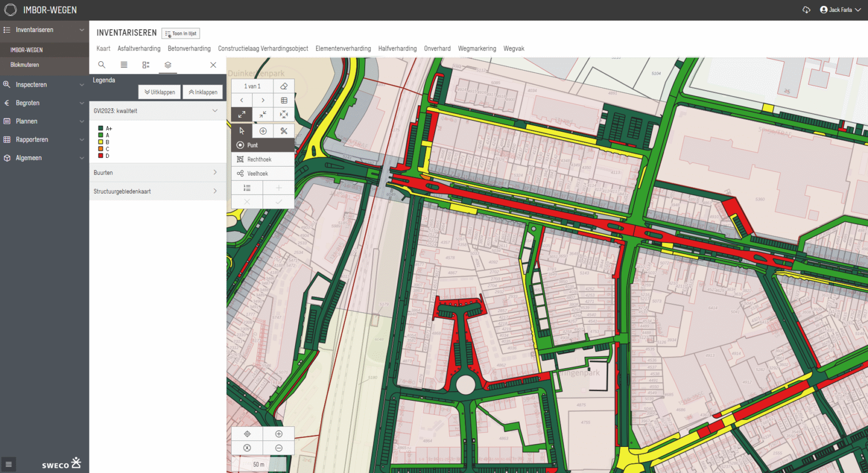Open the search tool in legend panel
Screen dimensions: 868x473
(101, 65)
